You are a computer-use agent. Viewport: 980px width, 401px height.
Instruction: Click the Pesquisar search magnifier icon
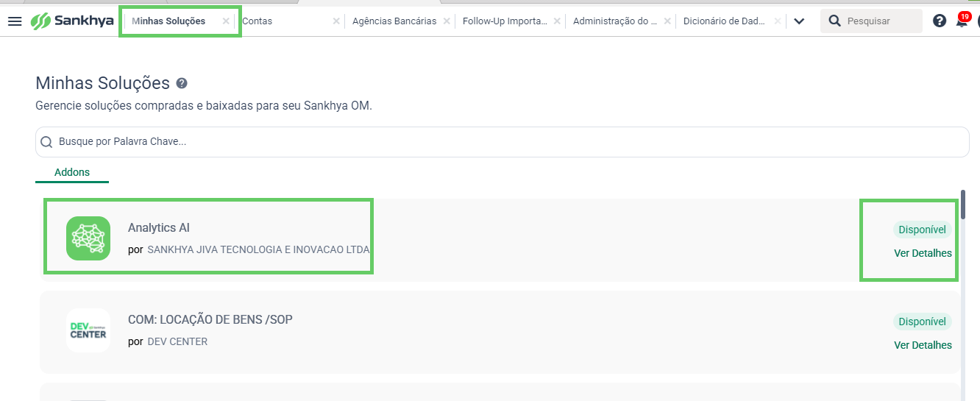pyautogui.click(x=834, y=21)
